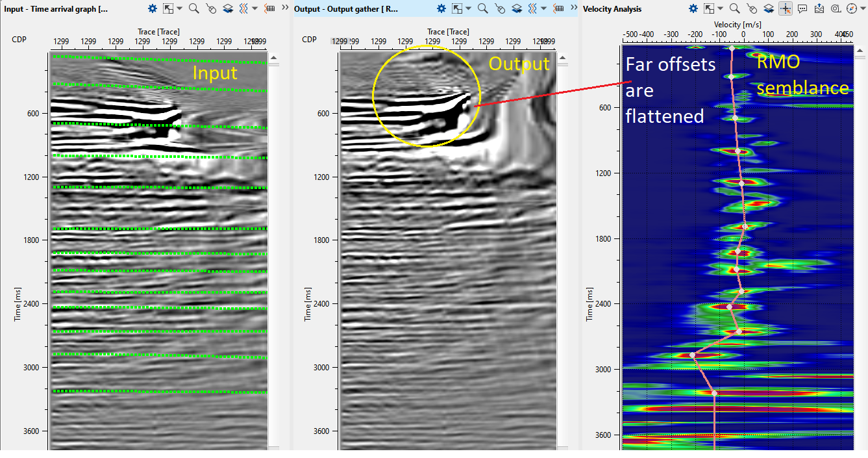Viewport: 868px width, 458px height.
Task: Click the comment bubble icon in Velocity Analysis
Action: click(x=802, y=8)
